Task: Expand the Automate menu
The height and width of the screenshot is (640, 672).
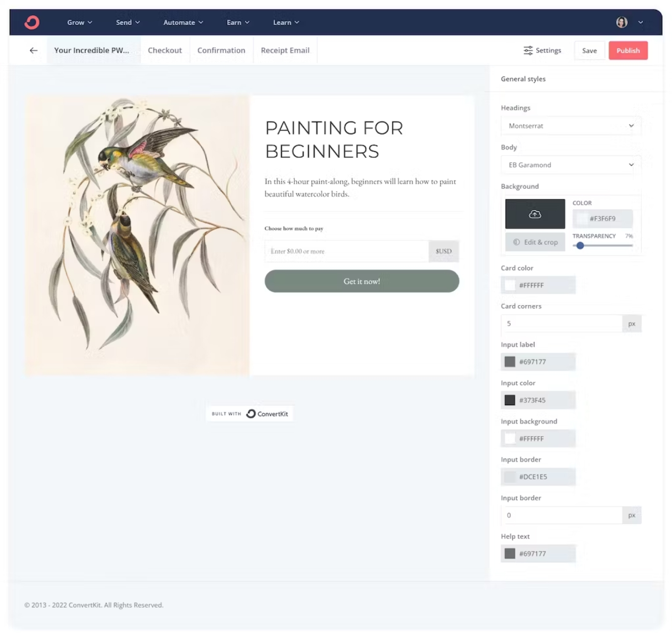Action: [x=183, y=23]
